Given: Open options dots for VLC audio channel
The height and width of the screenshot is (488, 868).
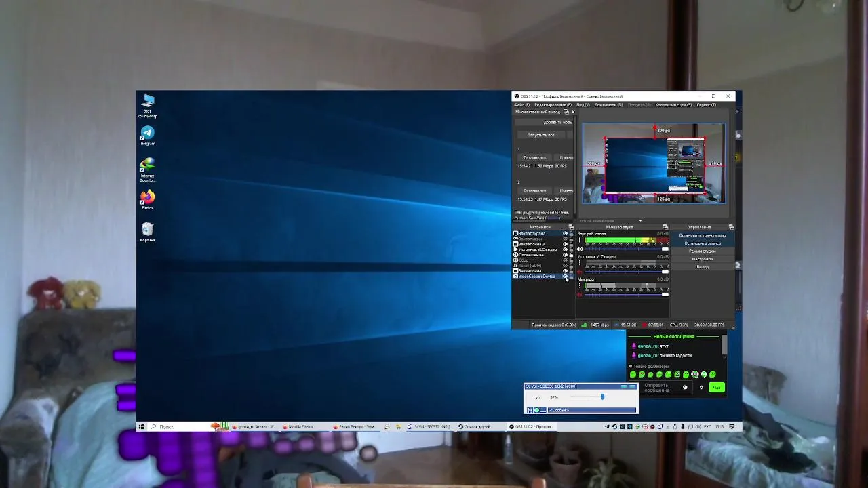Looking at the screenshot, I should point(580,263).
